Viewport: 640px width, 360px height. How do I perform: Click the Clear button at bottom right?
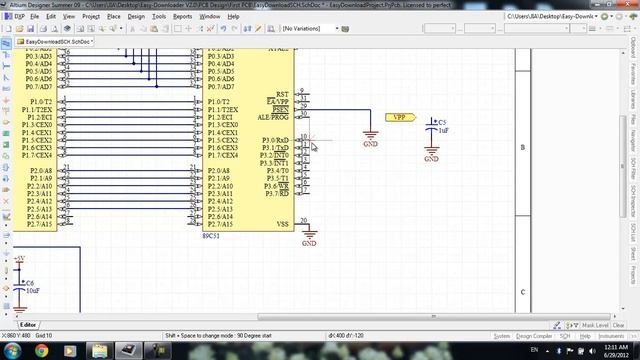(x=618, y=325)
